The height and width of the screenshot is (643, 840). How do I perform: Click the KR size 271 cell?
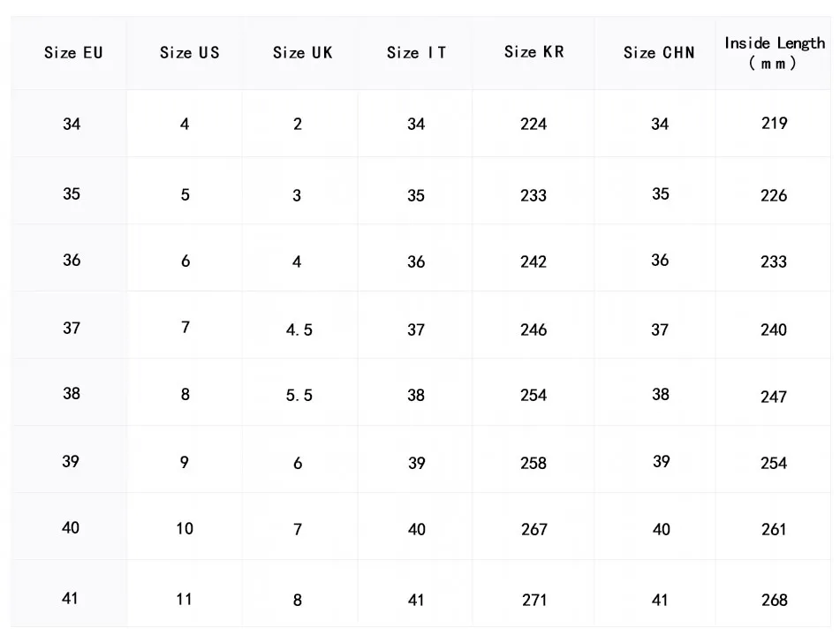coord(534,601)
